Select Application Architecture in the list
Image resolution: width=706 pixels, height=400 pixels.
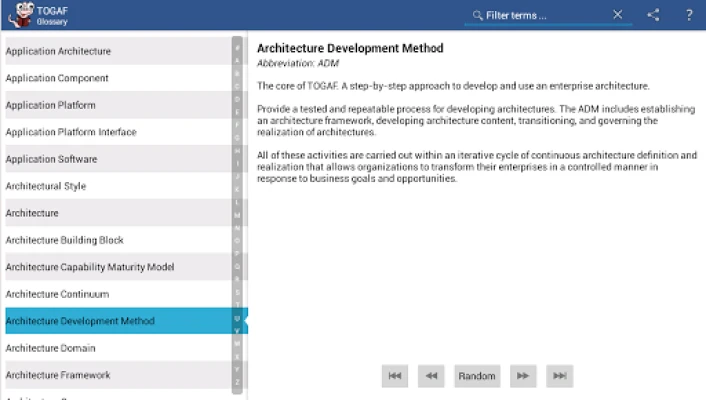pos(115,51)
